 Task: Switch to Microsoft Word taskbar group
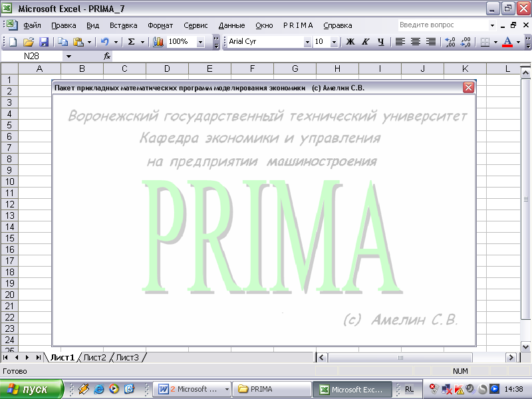pos(192,389)
